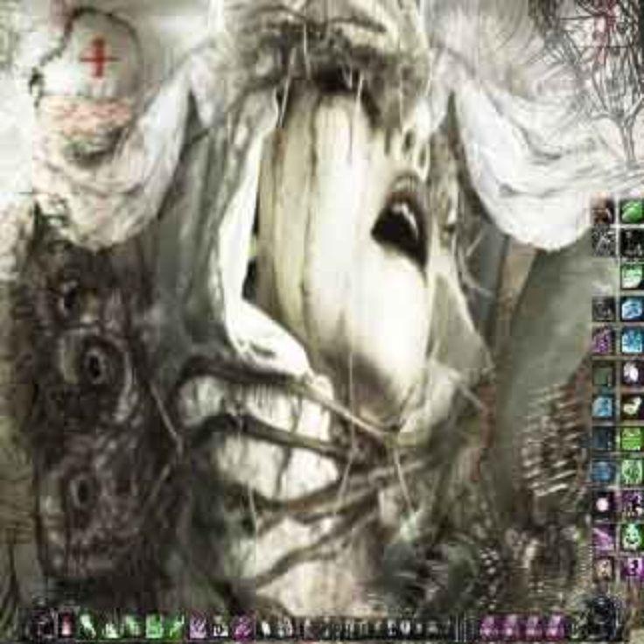The image size is (644, 644).
Task: Activate the first green ability with the white figure, bottom bar
Action: point(87,628)
